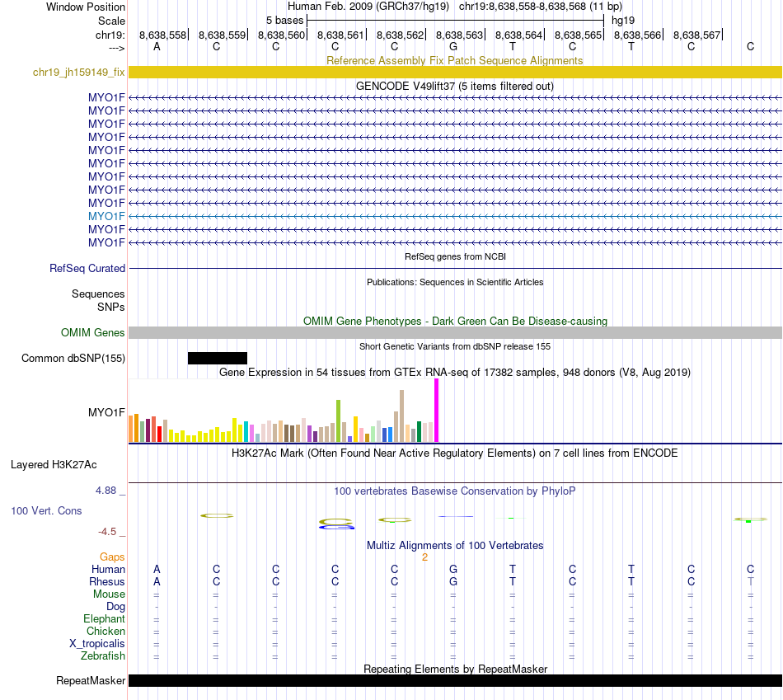Click the Elephant species label
Image resolution: width=783 pixels, height=700 pixels.
104,618
